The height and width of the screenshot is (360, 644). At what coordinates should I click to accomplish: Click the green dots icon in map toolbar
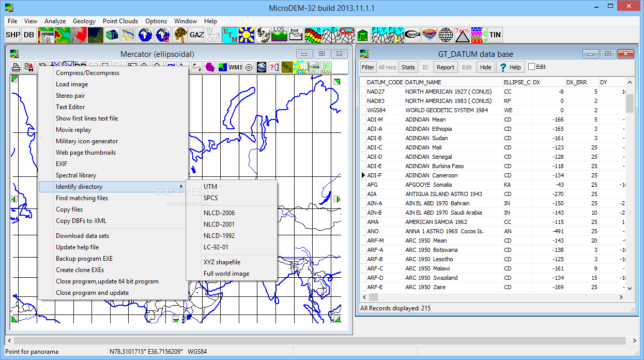(326, 67)
